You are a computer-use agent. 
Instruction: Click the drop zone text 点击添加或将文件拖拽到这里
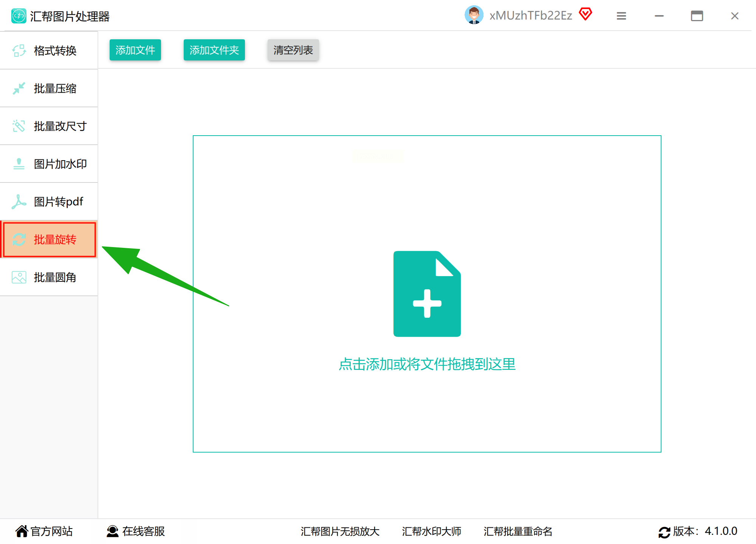[x=427, y=364]
